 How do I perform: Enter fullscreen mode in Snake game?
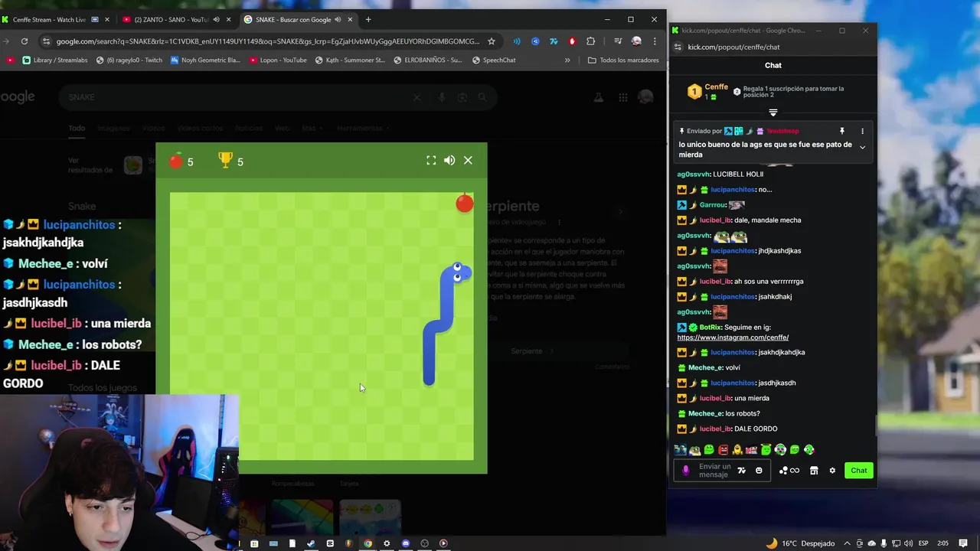click(431, 160)
